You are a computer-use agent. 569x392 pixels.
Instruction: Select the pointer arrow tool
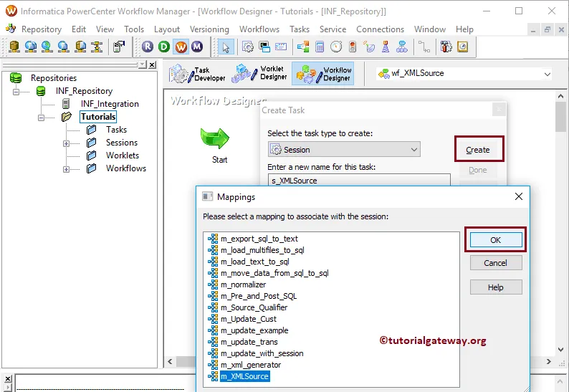226,47
